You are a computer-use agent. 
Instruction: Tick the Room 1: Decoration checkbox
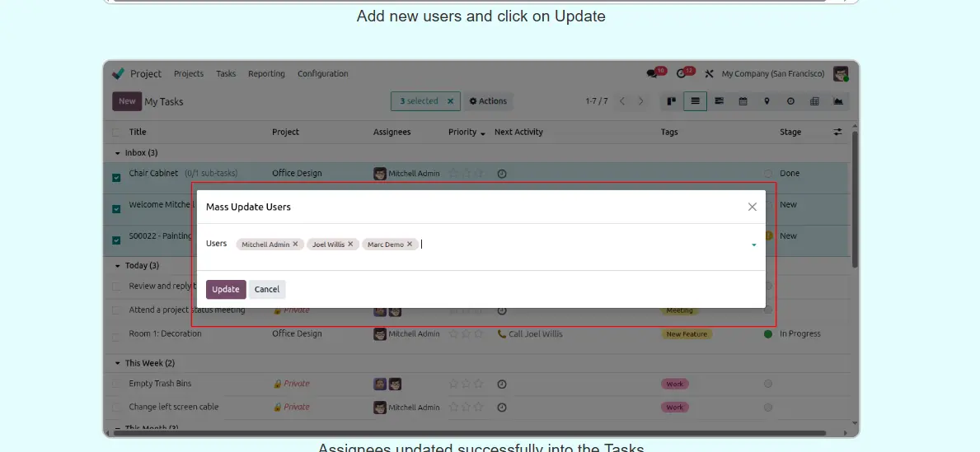point(116,335)
